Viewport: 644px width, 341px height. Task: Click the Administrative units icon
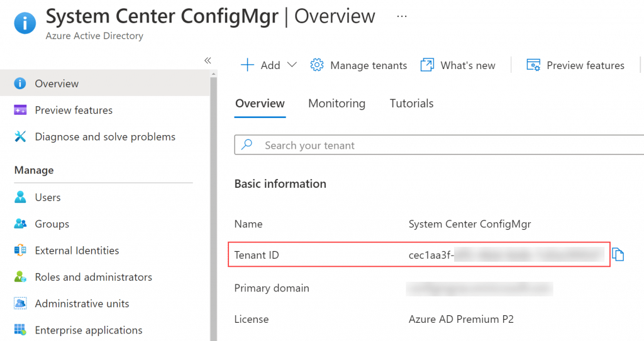(x=20, y=304)
